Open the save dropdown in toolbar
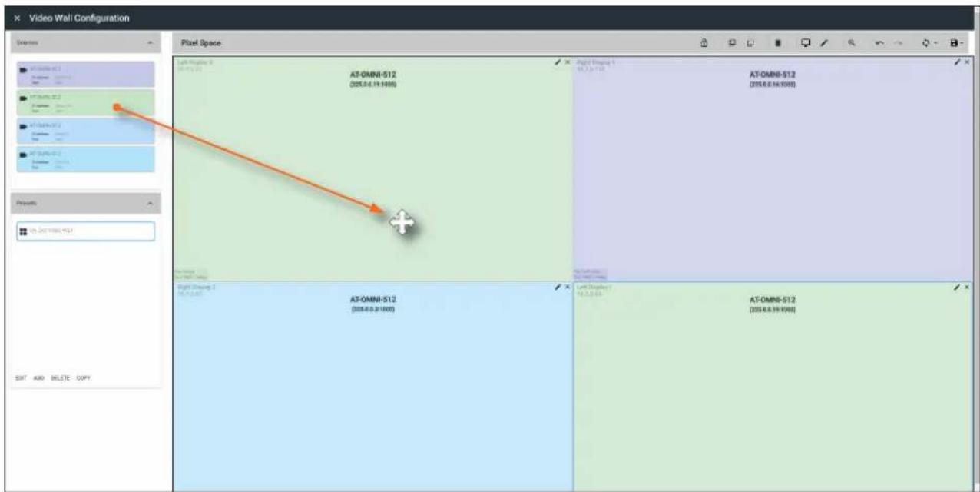980x492 pixels. coord(957,43)
